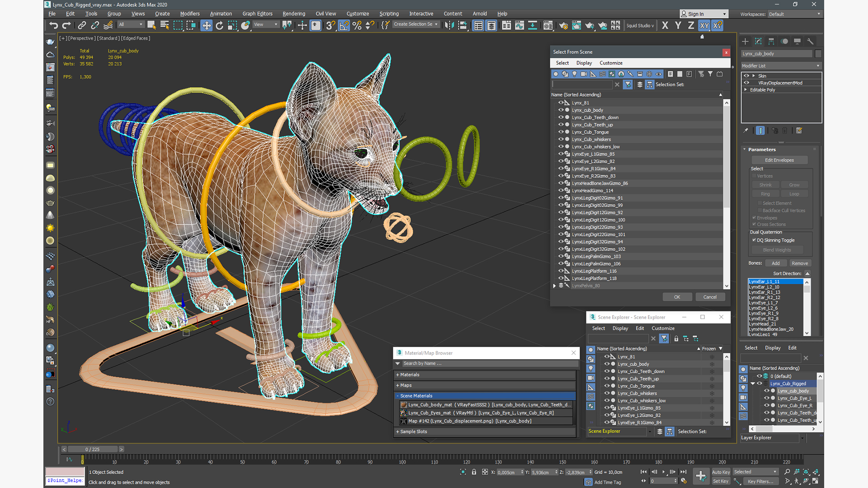The image size is (868, 488).
Task: Toggle the Selection Lock padlock
Action: [474, 472]
